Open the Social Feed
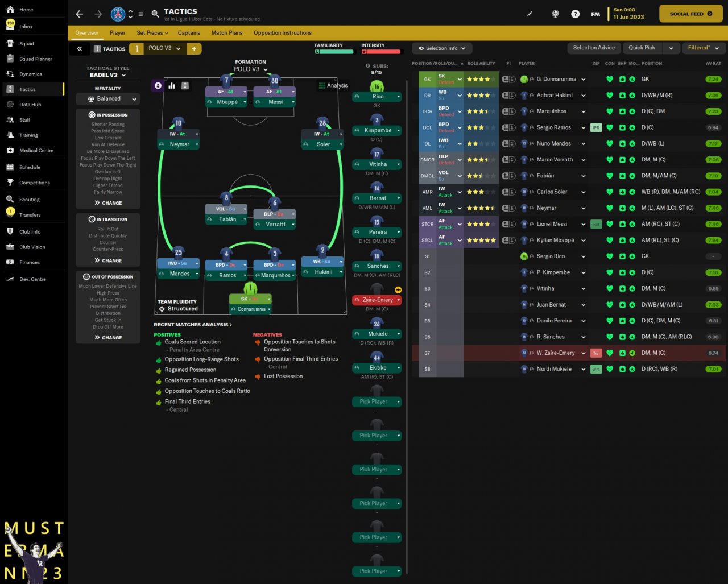The width and height of the screenshot is (728, 584). (x=691, y=14)
